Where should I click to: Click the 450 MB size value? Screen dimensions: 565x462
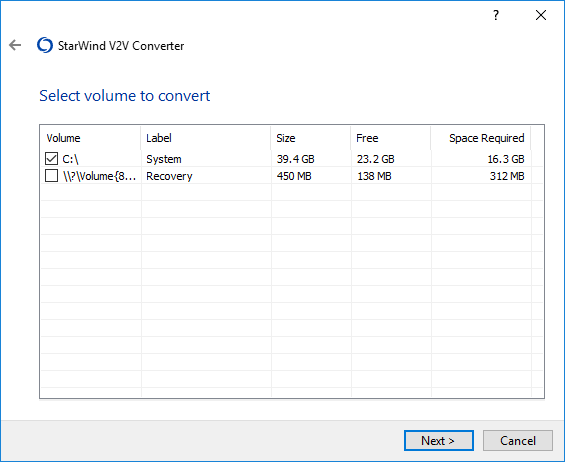point(294,176)
